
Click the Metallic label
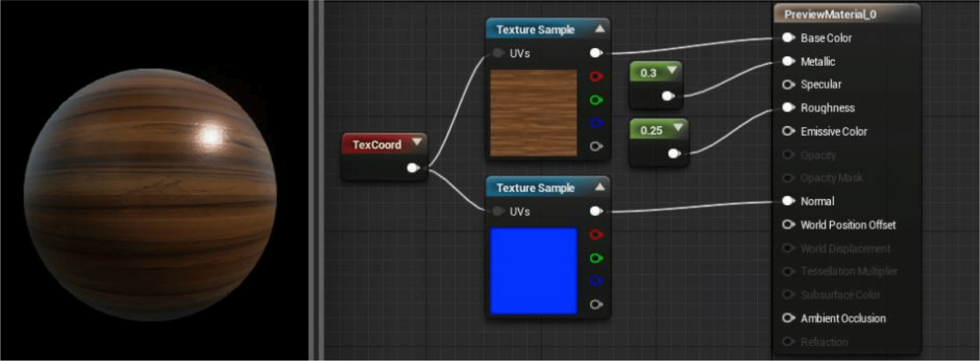pos(818,62)
